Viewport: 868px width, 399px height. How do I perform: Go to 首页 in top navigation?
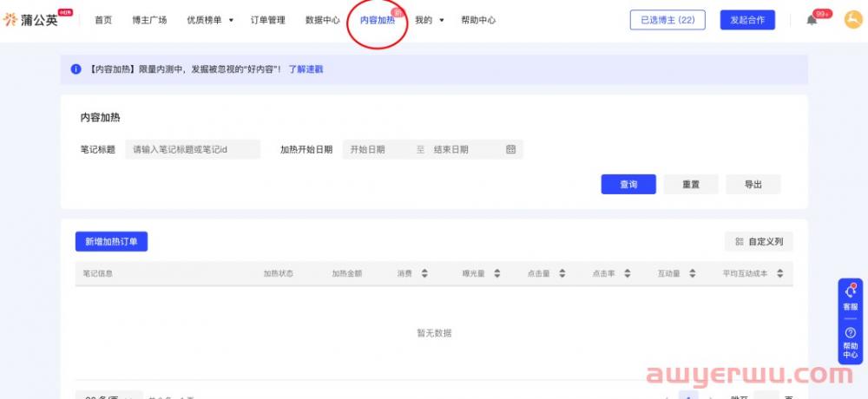[103, 20]
